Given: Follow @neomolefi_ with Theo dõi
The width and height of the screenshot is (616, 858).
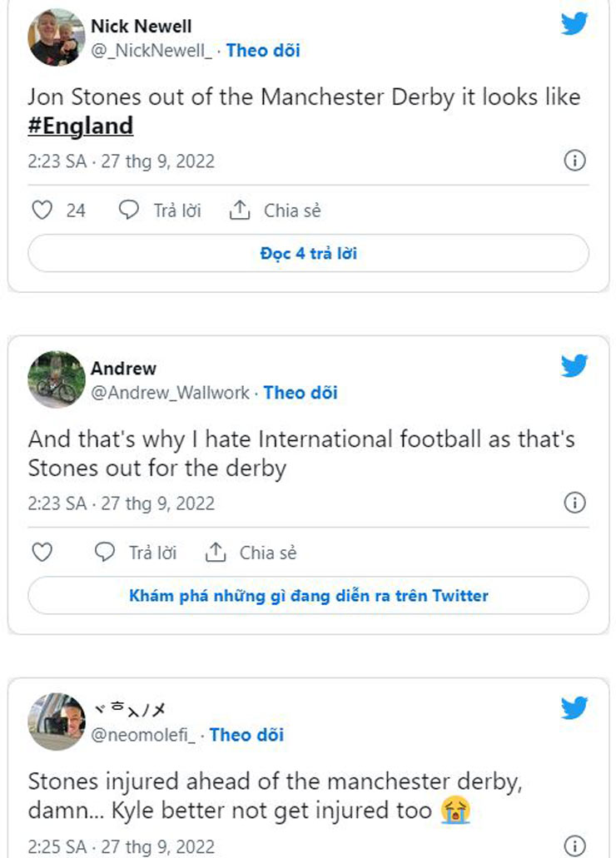Looking at the screenshot, I should (x=246, y=735).
